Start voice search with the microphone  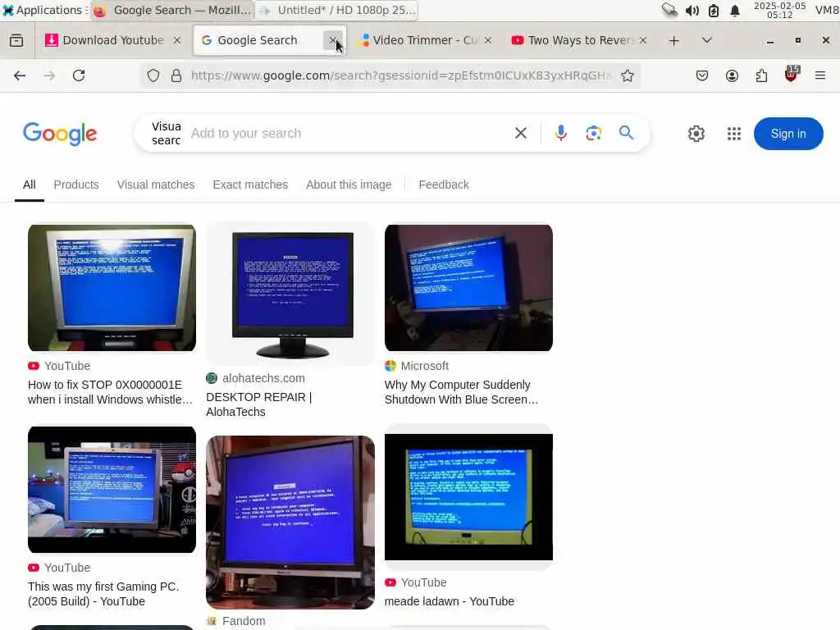coord(561,133)
